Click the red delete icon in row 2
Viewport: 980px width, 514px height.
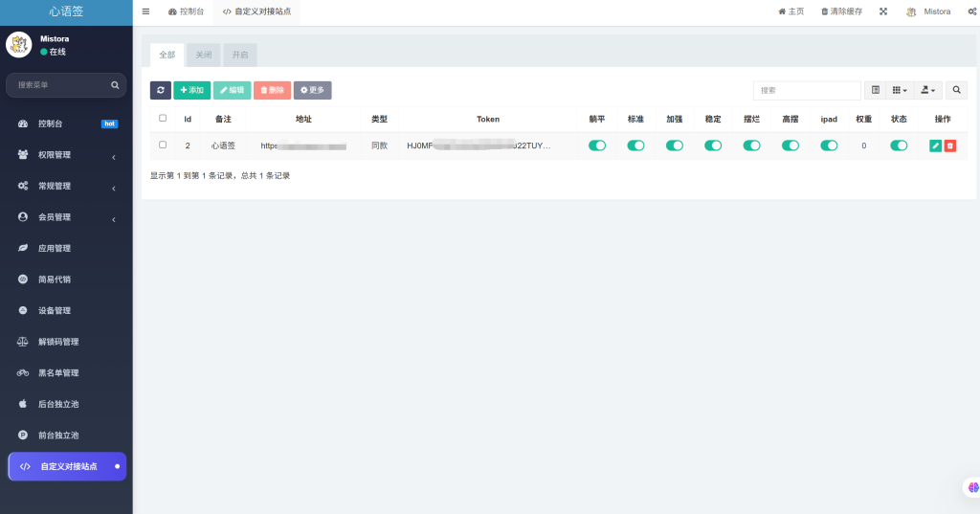click(x=950, y=145)
